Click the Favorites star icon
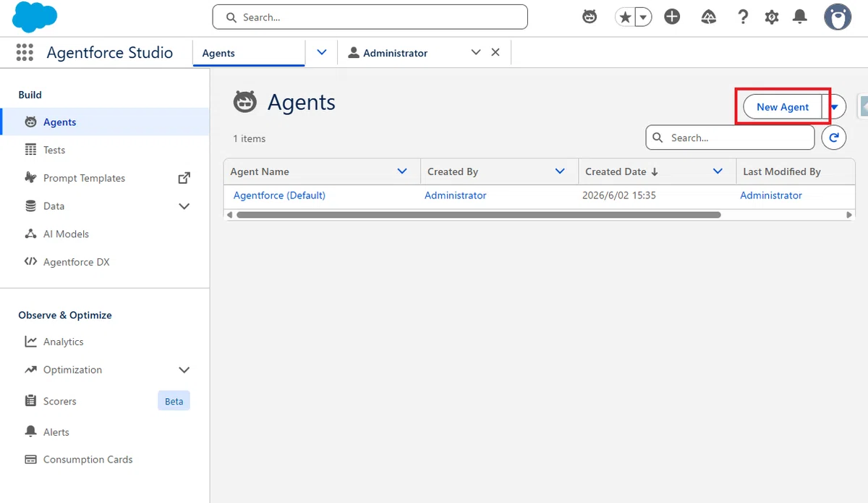 pyautogui.click(x=625, y=17)
